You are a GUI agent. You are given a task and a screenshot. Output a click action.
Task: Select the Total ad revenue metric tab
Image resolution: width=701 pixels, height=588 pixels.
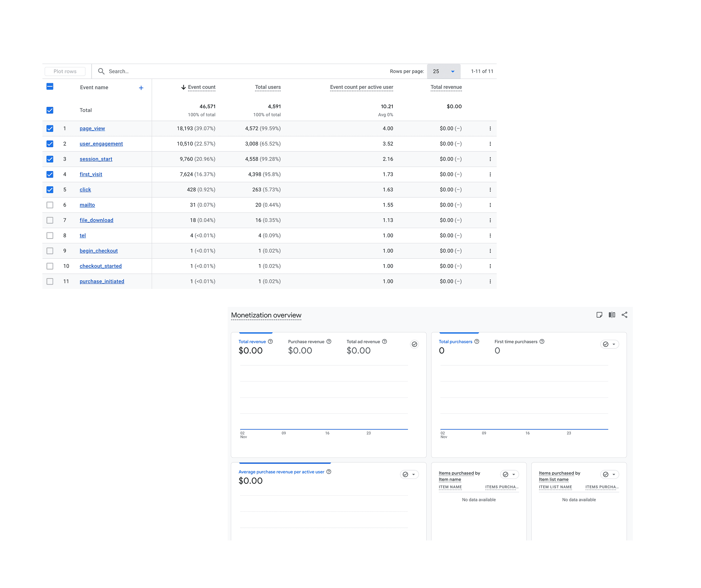click(x=363, y=342)
